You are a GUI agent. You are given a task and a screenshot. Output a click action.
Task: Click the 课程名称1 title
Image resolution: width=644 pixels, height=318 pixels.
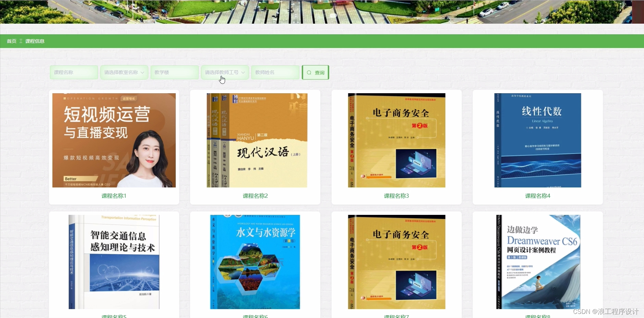(x=114, y=196)
